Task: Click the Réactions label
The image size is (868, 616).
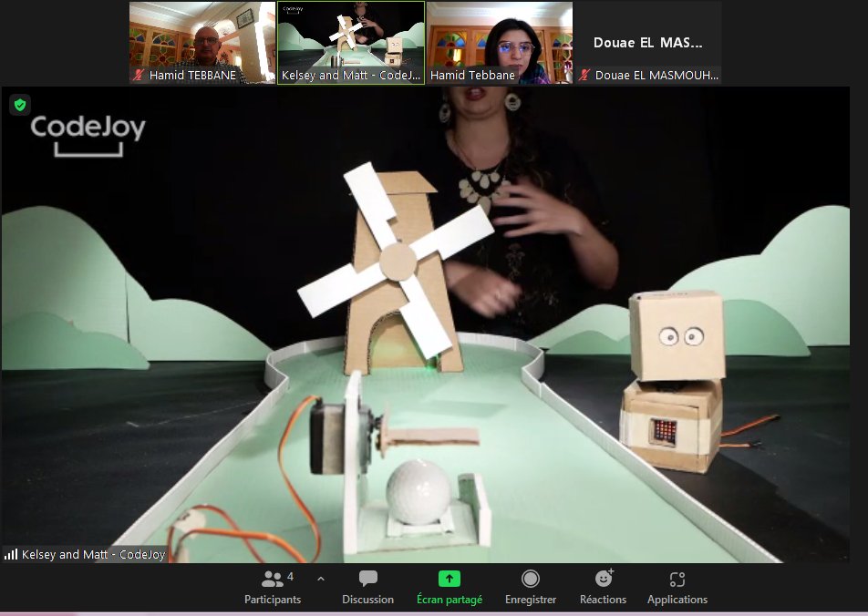Action: 603,600
